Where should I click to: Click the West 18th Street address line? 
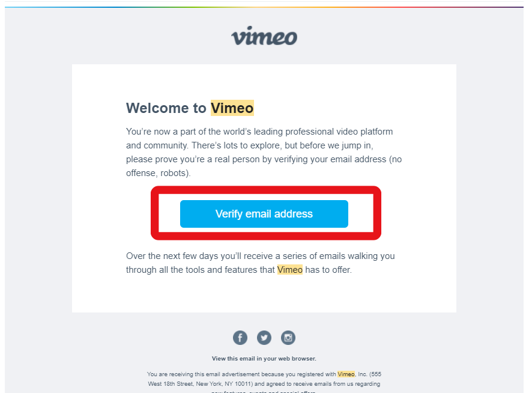tap(264, 384)
